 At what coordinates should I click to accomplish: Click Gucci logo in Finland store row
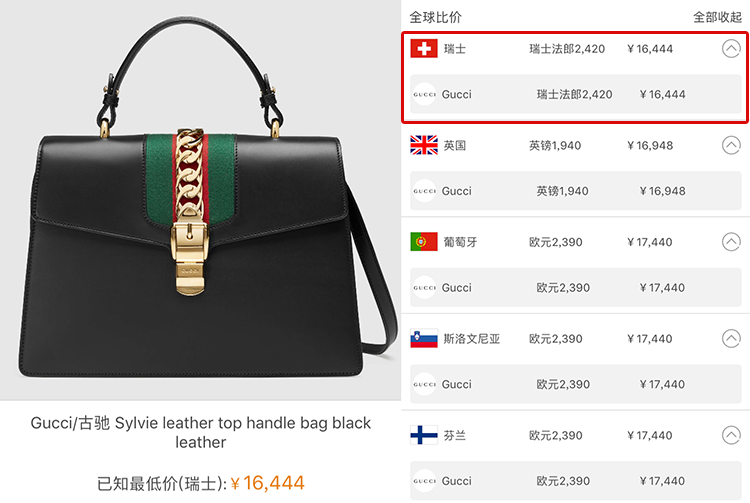pos(424,481)
